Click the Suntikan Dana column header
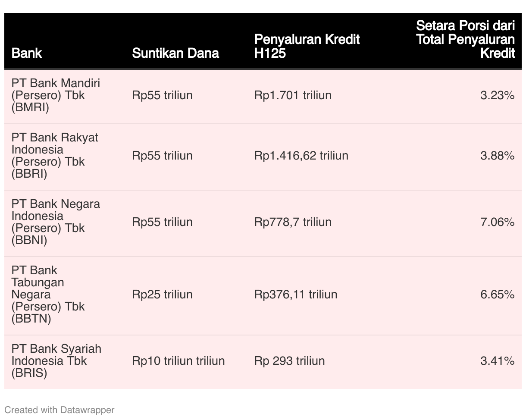The image size is (526, 420). pos(175,53)
